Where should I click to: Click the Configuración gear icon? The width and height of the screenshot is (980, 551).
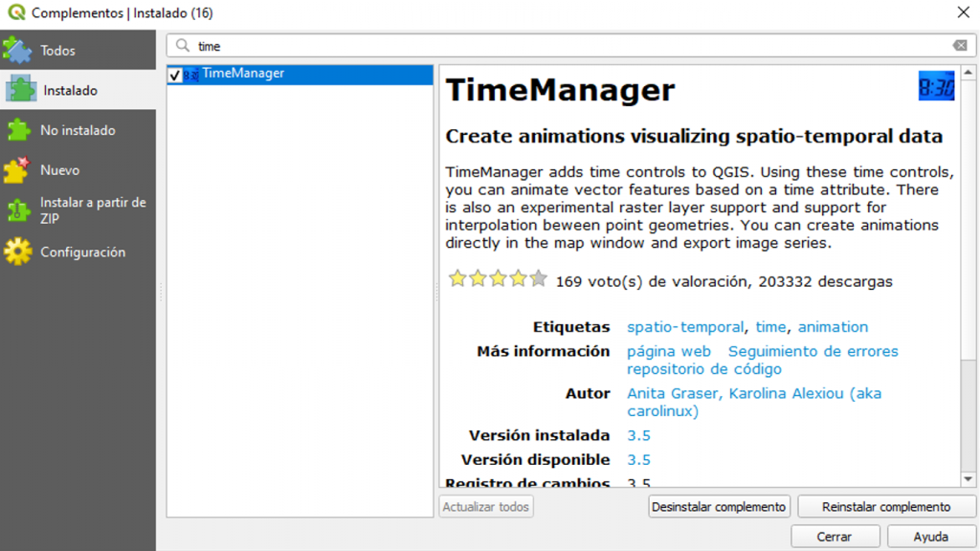click(x=17, y=253)
